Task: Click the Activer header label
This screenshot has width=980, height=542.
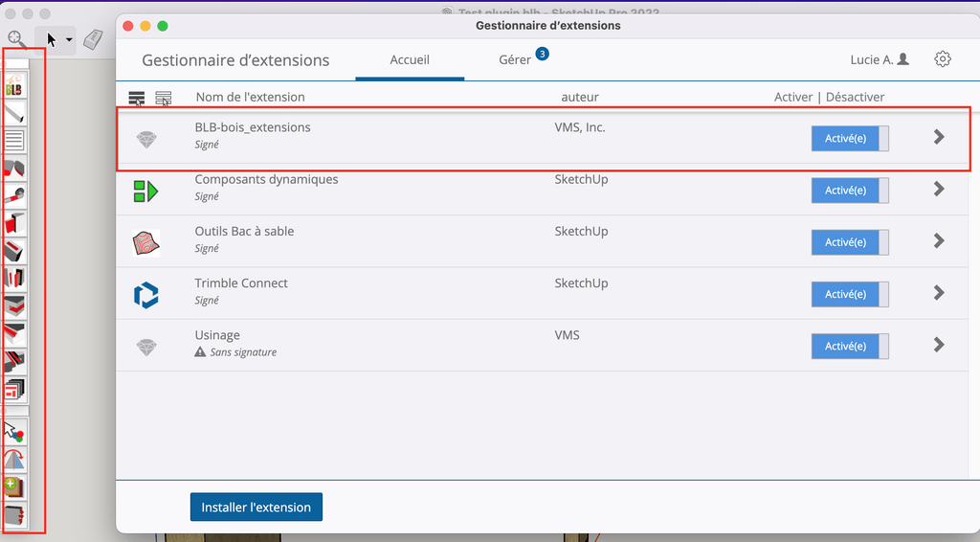Action: click(x=793, y=97)
